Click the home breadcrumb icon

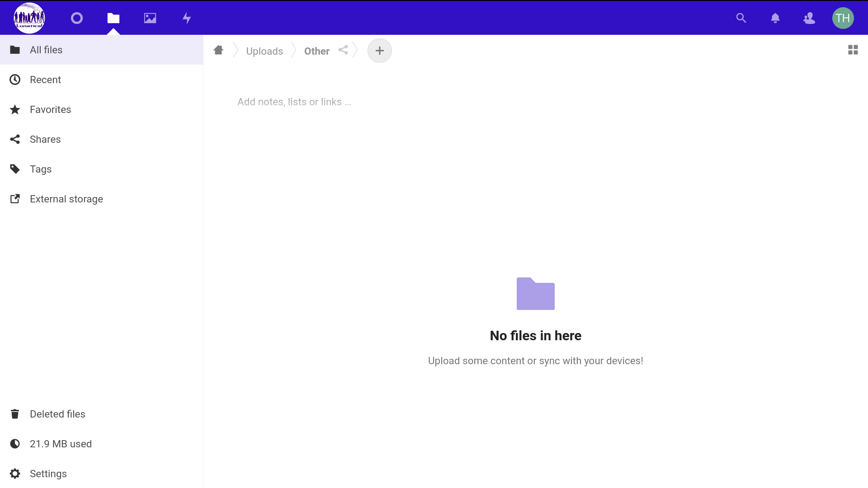218,50
